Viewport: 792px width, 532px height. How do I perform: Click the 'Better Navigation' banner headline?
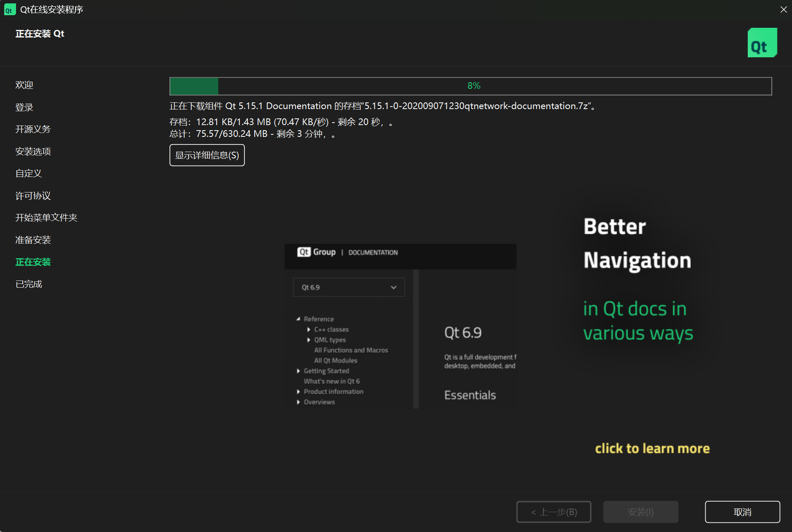pos(637,244)
